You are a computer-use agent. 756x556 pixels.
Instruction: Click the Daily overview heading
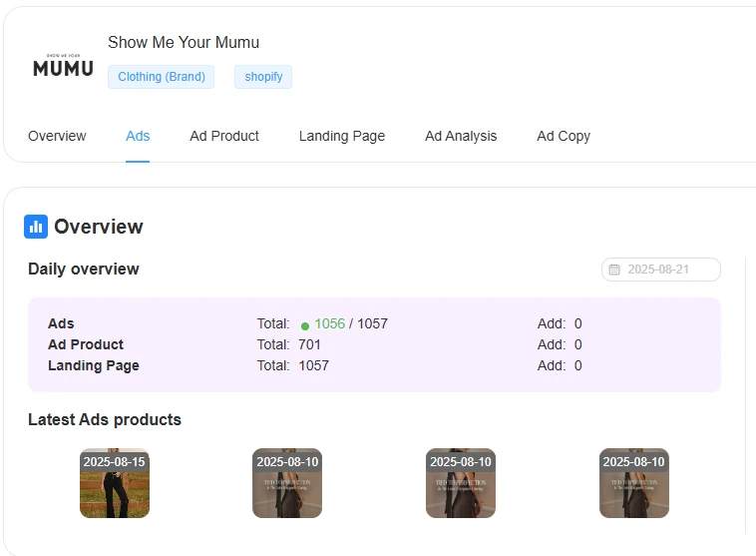click(x=84, y=269)
